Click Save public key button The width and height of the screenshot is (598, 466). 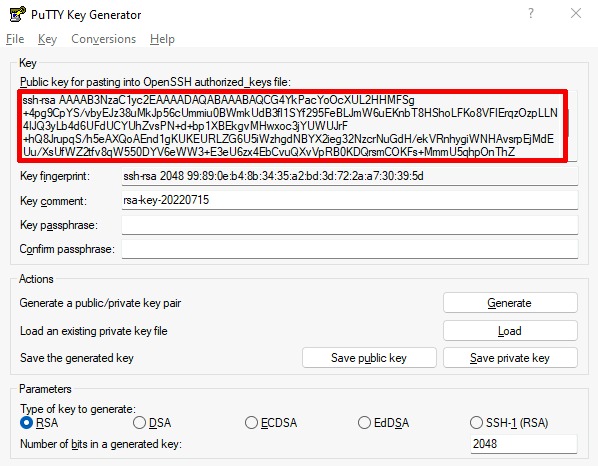tap(369, 358)
